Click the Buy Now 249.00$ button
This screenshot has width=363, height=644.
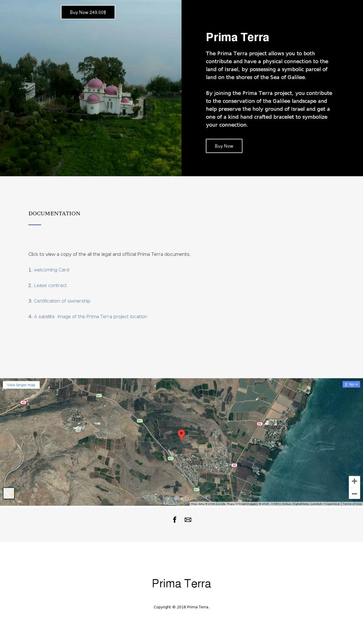(x=88, y=12)
